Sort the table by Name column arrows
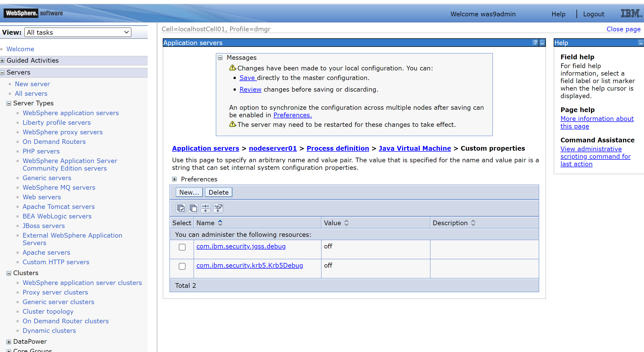644x352 pixels. [x=220, y=223]
